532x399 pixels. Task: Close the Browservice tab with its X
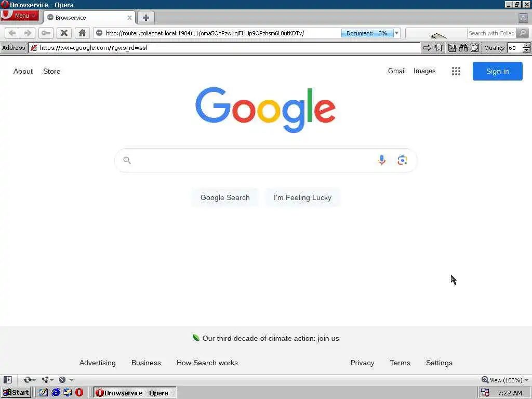[x=129, y=18]
